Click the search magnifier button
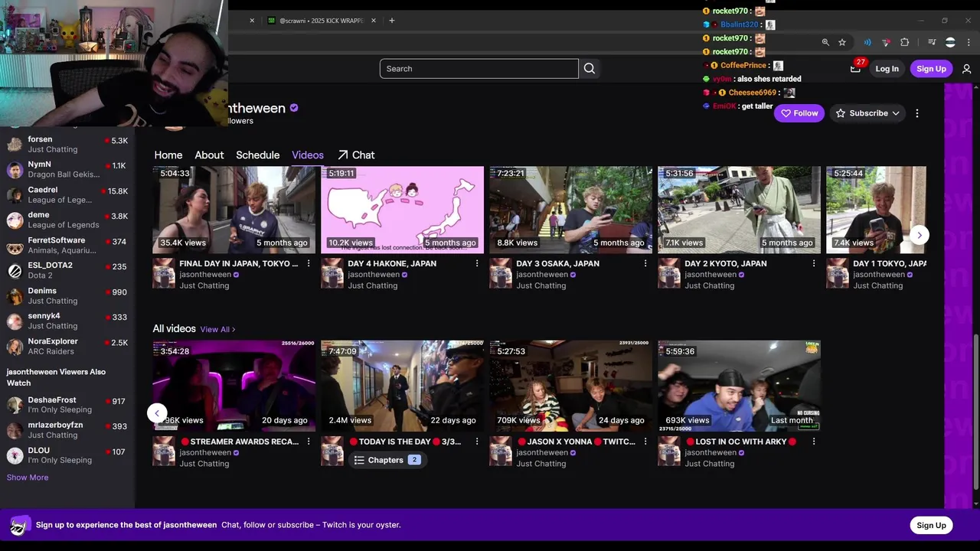This screenshot has width=980, height=551. [x=590, y=68]
